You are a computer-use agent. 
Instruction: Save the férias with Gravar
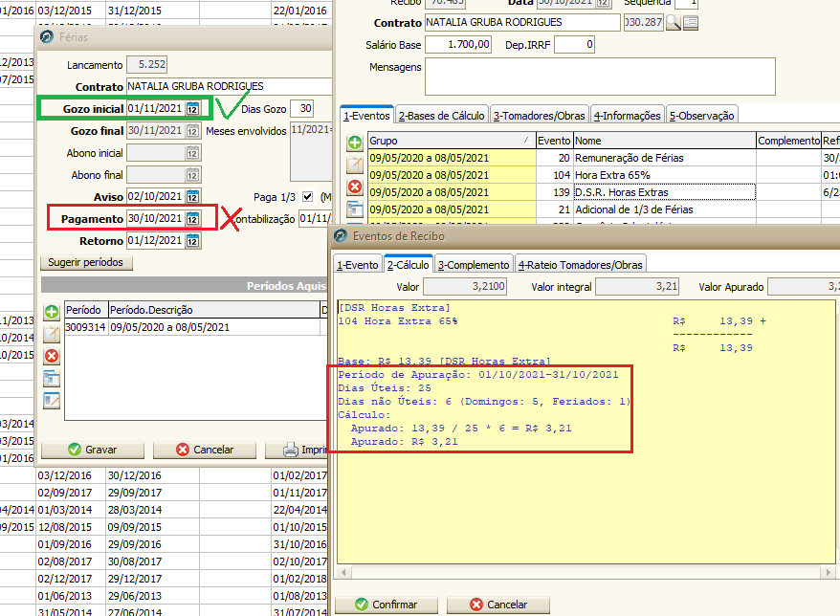point(93,450)
